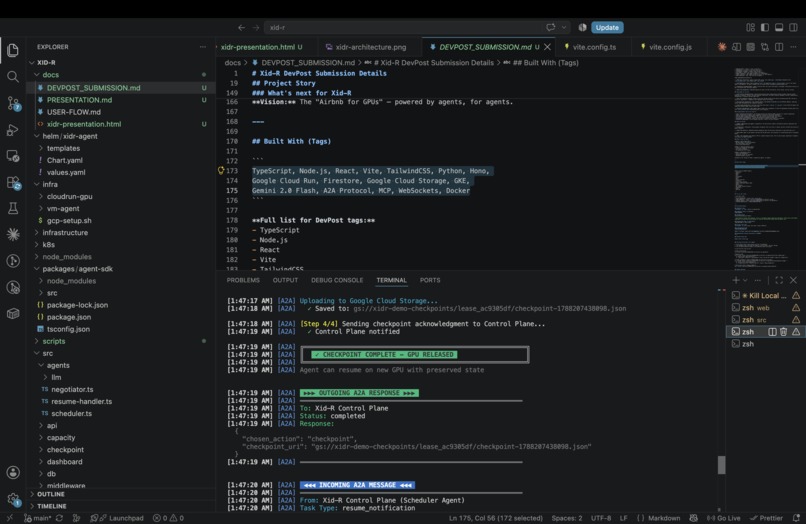The width and height of the screenshot is (806, 524).
Task: Open the Explorer view in activity bar
Action: coord(13,50)
